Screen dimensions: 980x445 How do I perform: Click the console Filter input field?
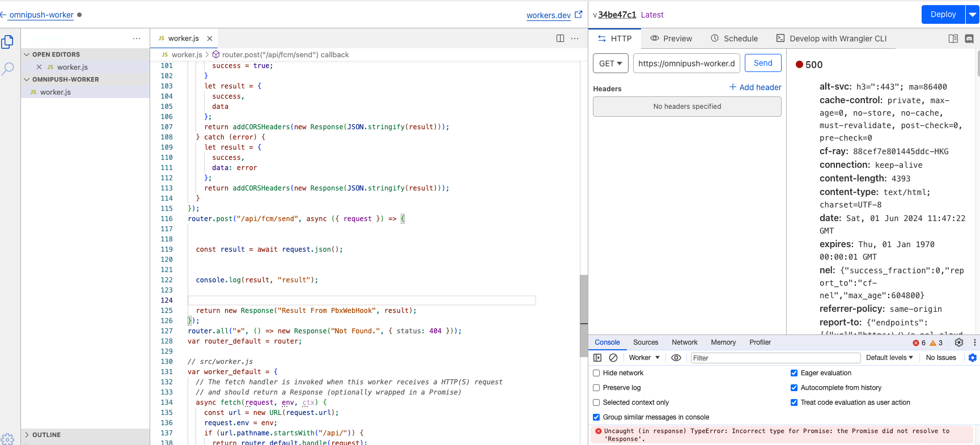click(775, 358)
